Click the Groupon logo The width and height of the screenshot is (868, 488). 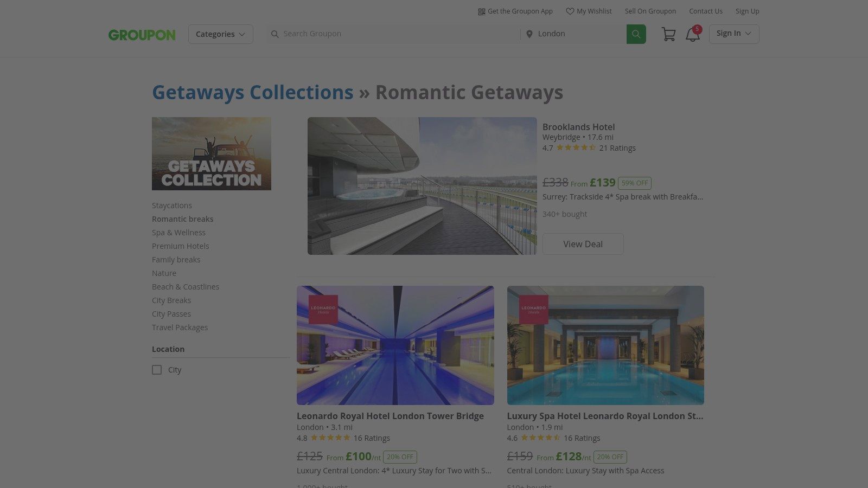[x=142, y=35]
